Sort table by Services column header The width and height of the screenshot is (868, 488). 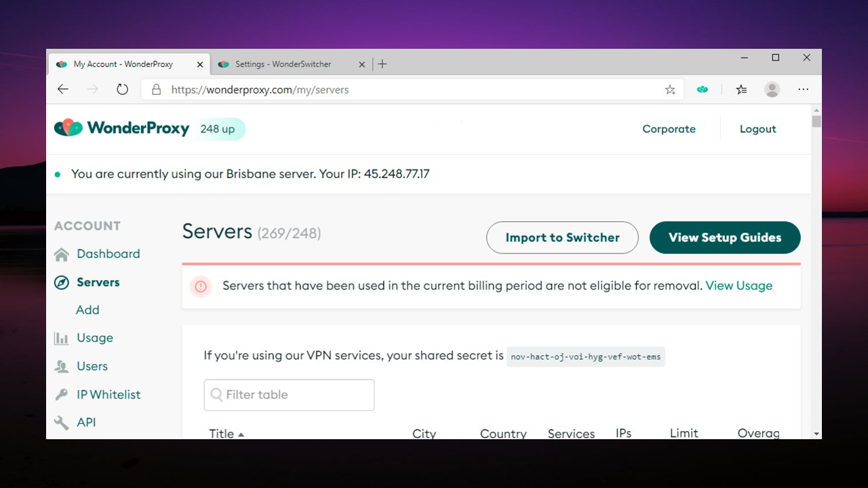point(571,434)
